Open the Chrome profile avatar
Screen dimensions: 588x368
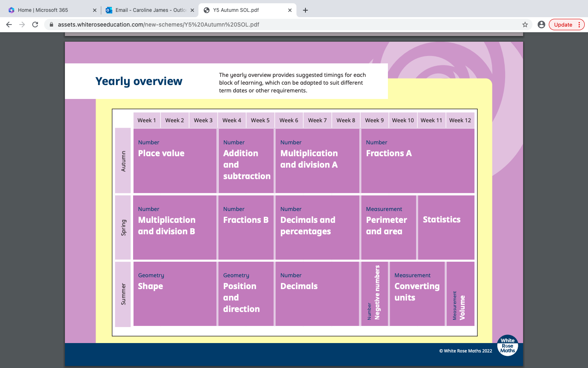pos(541,25)
